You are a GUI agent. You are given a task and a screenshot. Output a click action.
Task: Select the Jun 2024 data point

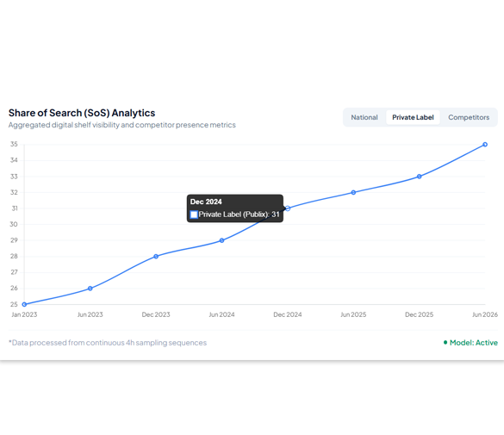[x=221, y=240]
